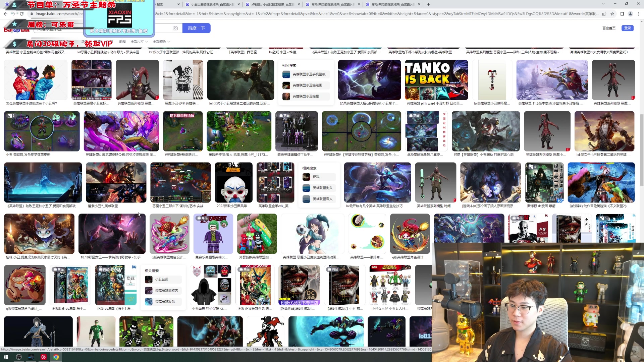This screenshot has height=362, width=644.
Task: Click the camera image-search icon
Action: [x=175, y=28]
